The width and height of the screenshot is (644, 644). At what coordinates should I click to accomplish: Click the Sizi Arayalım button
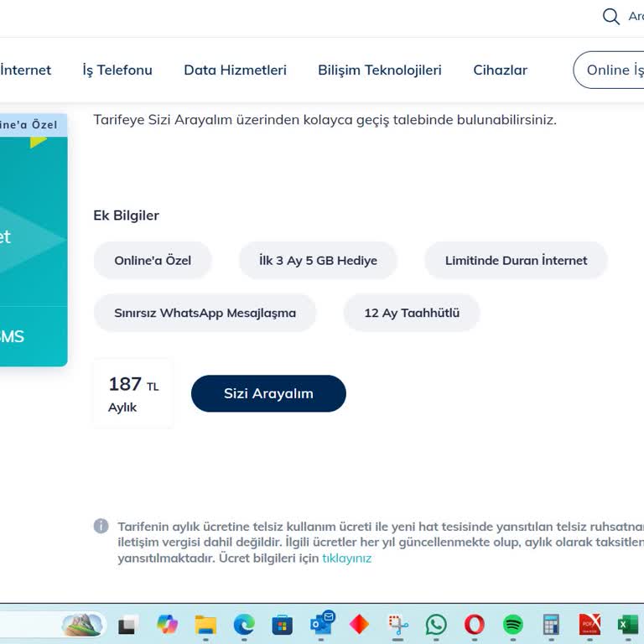pos(268,393)
